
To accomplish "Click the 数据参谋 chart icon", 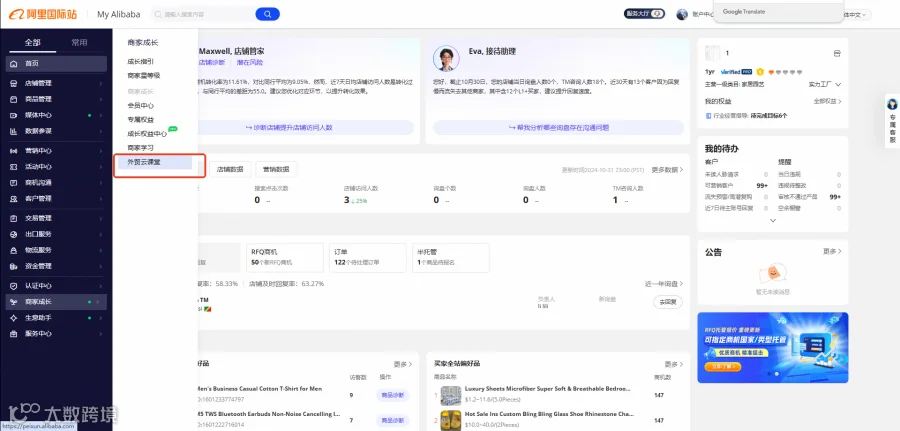I will coord(14,131).
